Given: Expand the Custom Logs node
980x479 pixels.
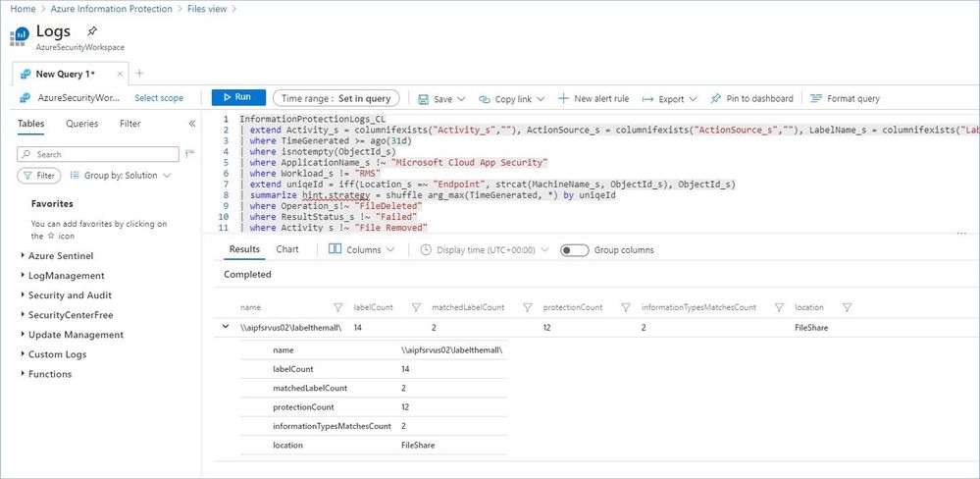Looking at the screenshot, I should [24, 354].
